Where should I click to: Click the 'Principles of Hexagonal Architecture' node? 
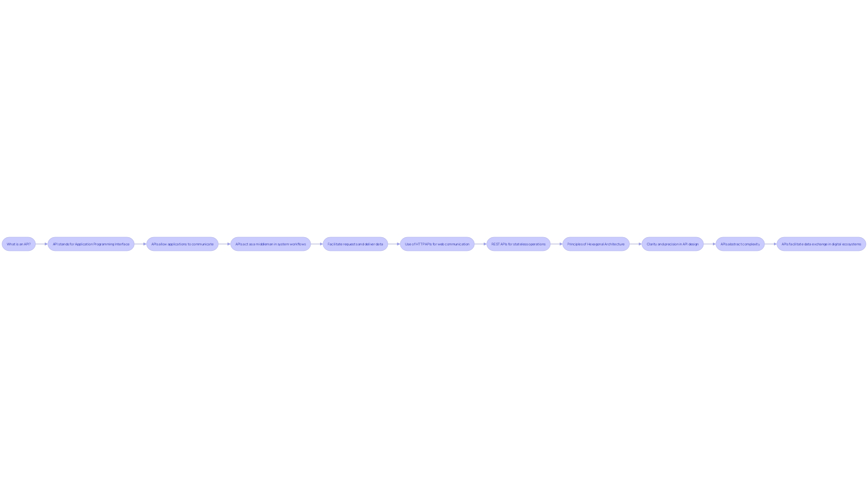pos(595,244)
